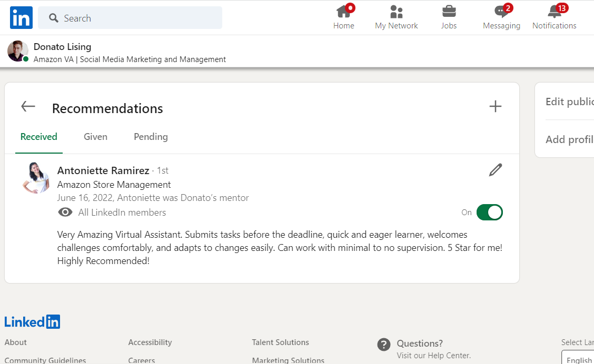The width and height of the screenshot is (594, 364).
Task: Click the All LinkedIn members text
Action: [122, 213]
